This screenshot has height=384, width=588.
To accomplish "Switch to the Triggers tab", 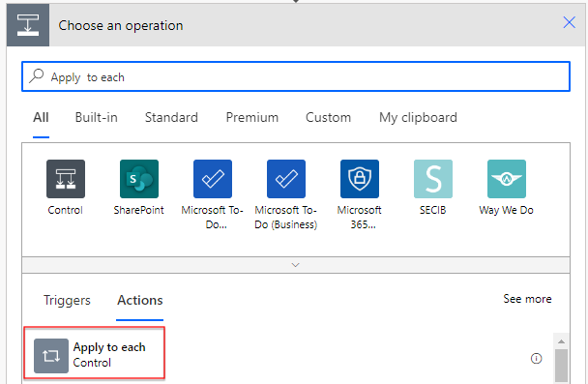I will 67,300.
